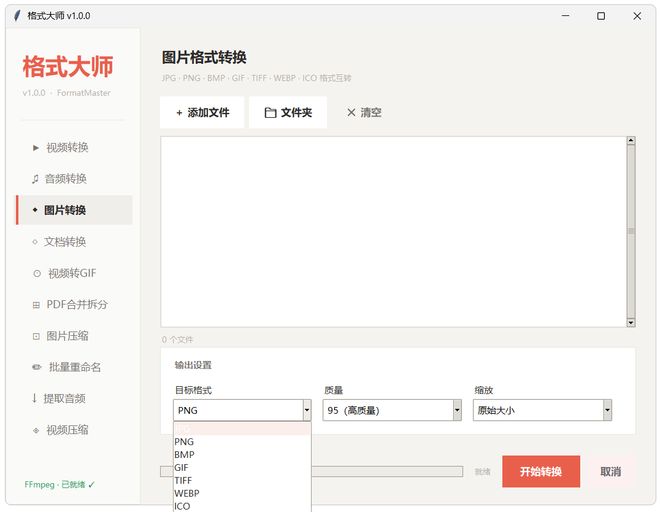This screenshot has width=660, height=512.
Task: Click the v1.0.0 · FormatMaster version text
Action: (x=67, y=93)
